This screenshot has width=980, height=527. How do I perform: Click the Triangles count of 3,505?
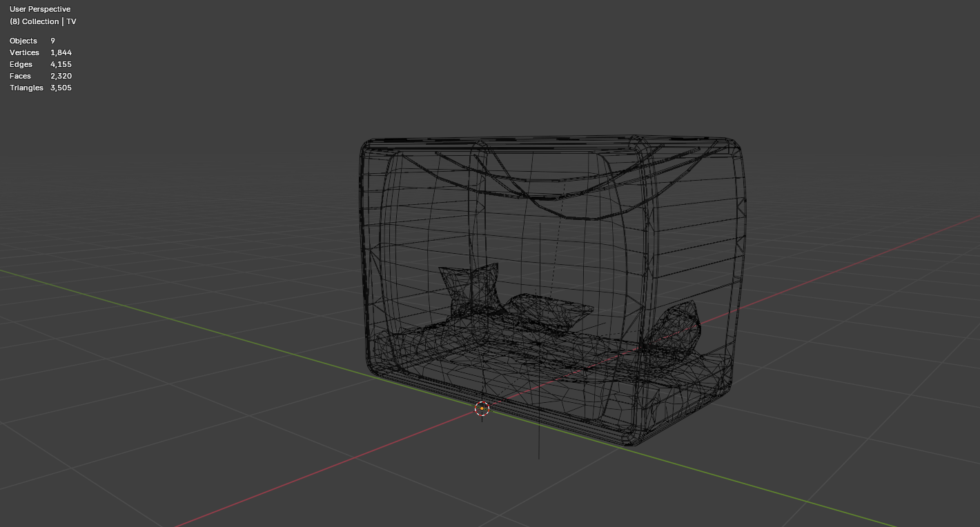[61, 88]
